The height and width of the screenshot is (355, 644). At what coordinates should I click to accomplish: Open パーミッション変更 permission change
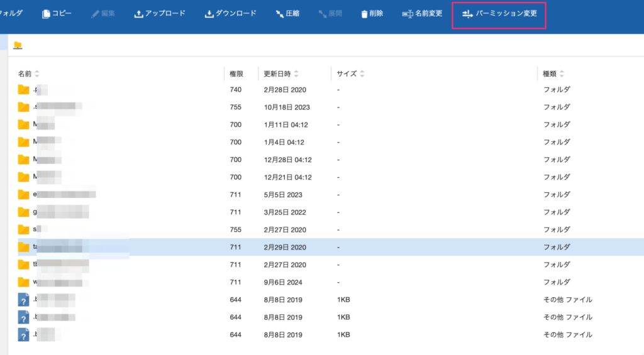point(499,14)
